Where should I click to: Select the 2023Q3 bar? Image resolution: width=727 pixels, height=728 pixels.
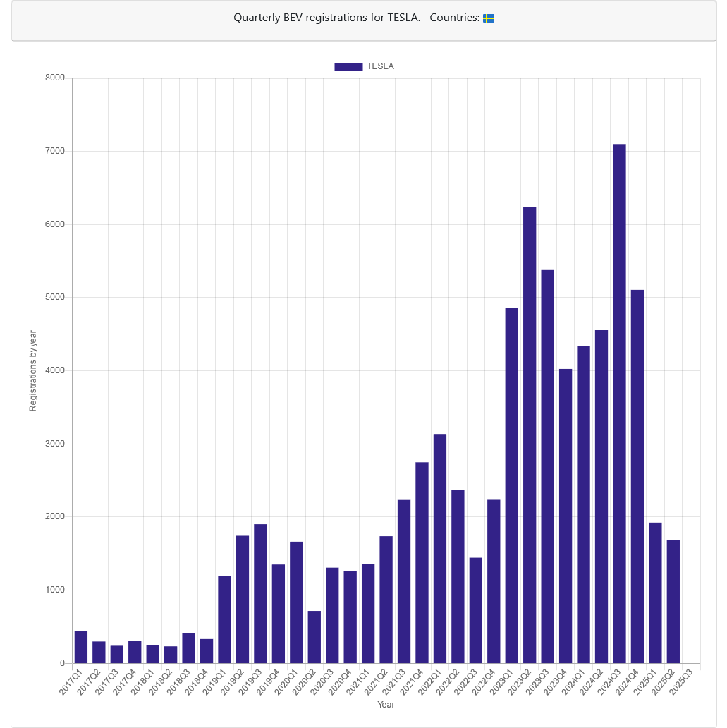(548, 466)
